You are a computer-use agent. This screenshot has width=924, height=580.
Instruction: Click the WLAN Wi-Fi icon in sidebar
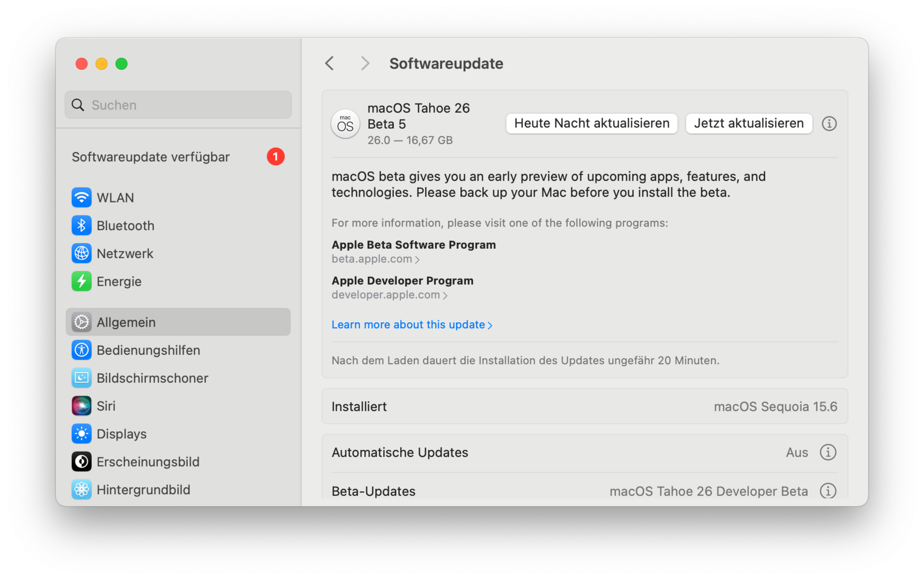click(x=82, y=198)
